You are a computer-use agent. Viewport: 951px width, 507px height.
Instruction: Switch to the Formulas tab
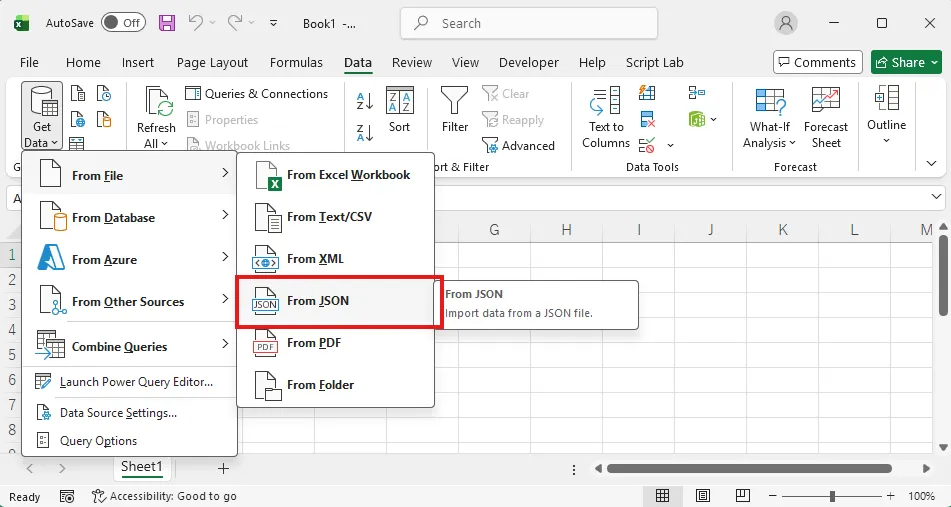point(296,62)
